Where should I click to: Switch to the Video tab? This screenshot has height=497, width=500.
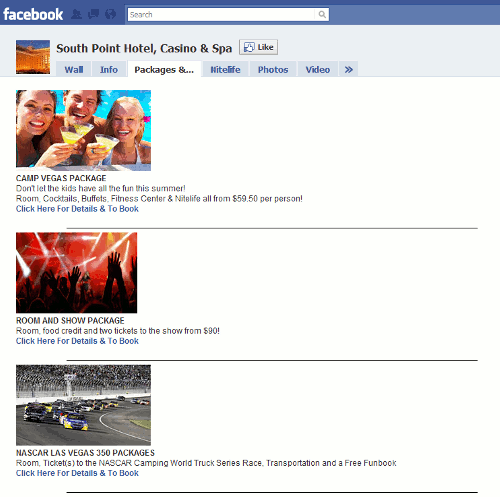coord(318,69)
